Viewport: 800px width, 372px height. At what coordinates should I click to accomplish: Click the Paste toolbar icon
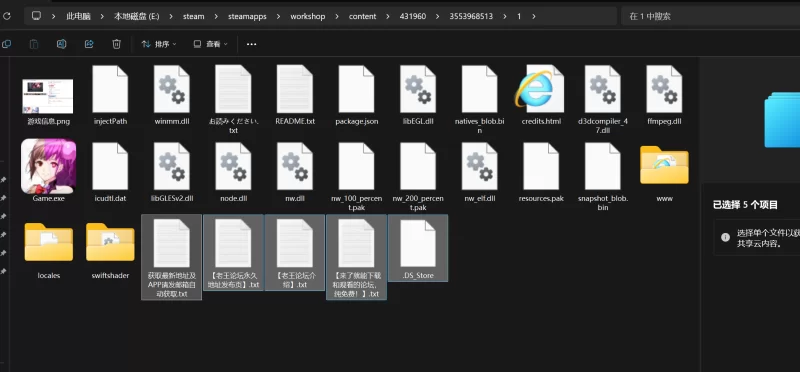pos(34,44)
